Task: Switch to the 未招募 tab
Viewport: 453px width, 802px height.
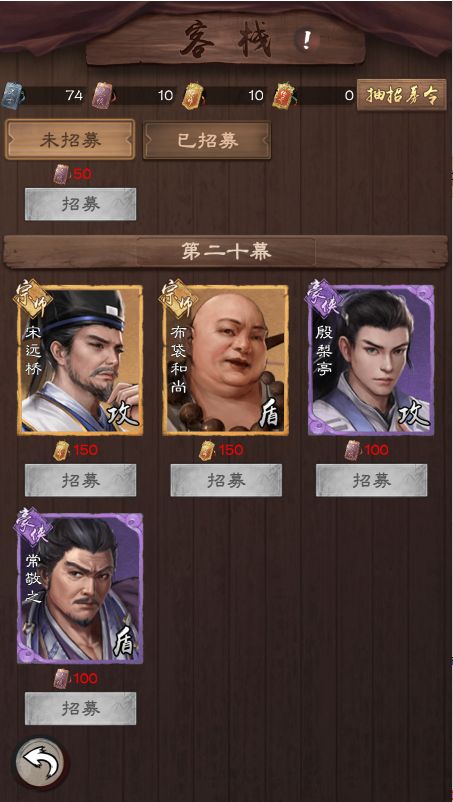Action: point(70,140)
